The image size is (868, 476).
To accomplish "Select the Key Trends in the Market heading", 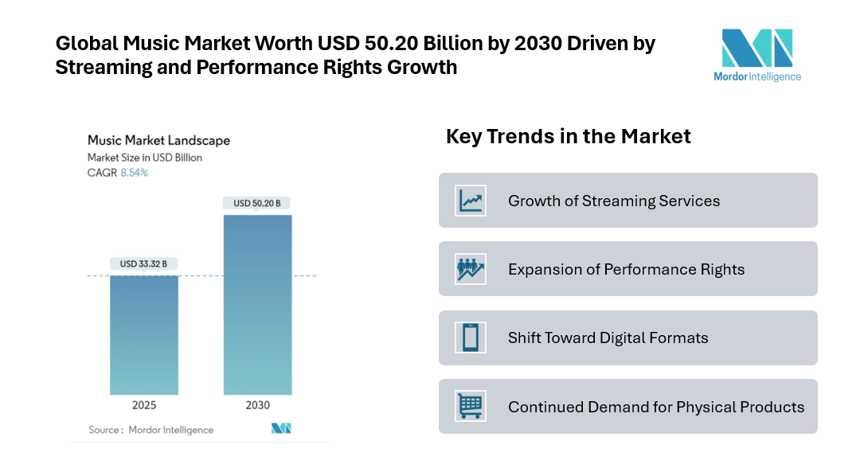I will (x=568, y=136).
